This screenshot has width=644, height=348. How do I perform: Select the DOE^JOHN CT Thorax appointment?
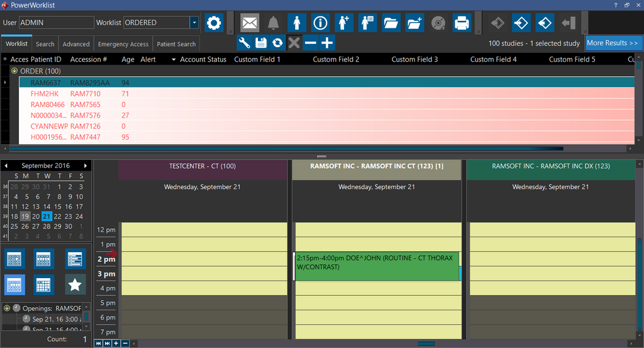[377, 266]
